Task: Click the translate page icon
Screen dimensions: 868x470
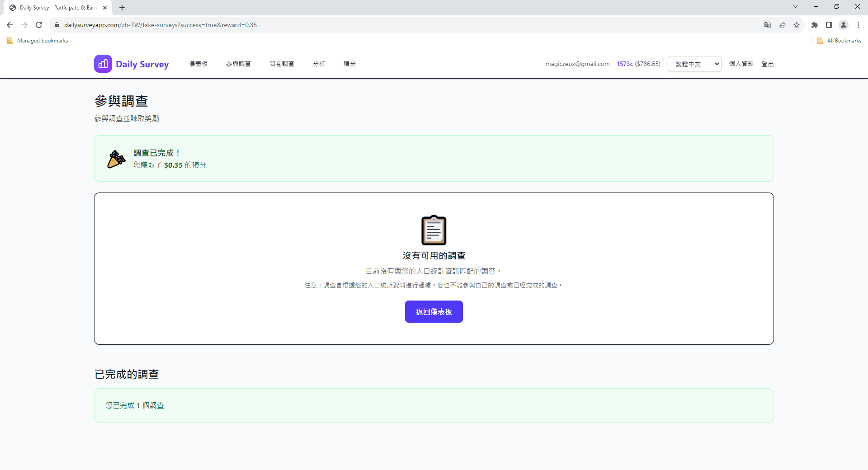Action: [767, 25]
